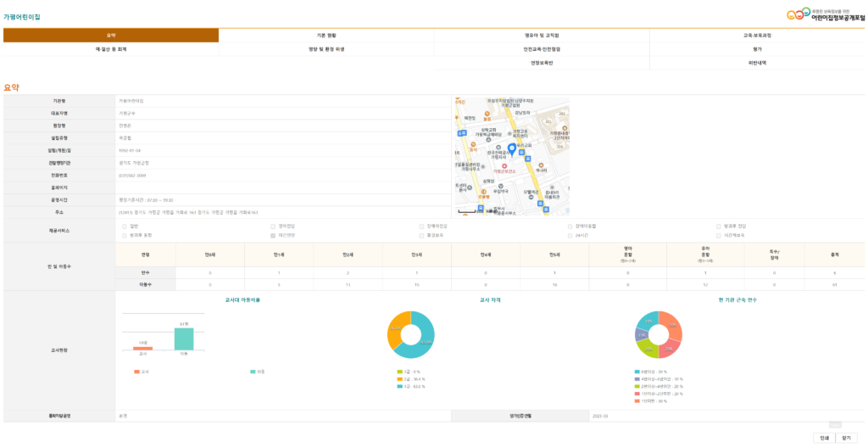The width and height of the screenshot is (868, 448).
Task: Select the 교육·보육과정 tab
Action: tap(757, 36)
